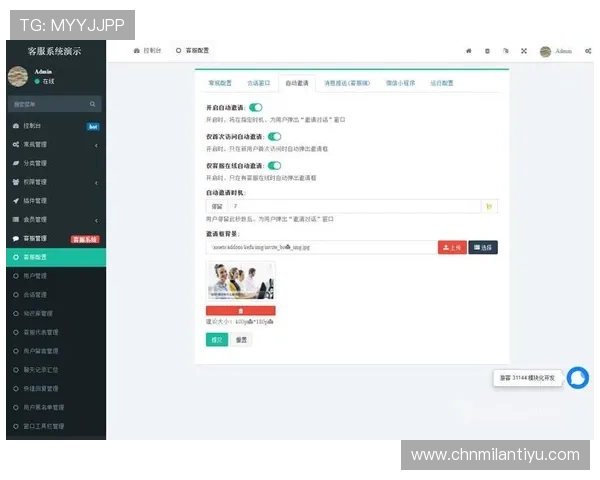Delete the invite image with the red trash bar
Screen dimensions: 600x480
click(241, 310)
